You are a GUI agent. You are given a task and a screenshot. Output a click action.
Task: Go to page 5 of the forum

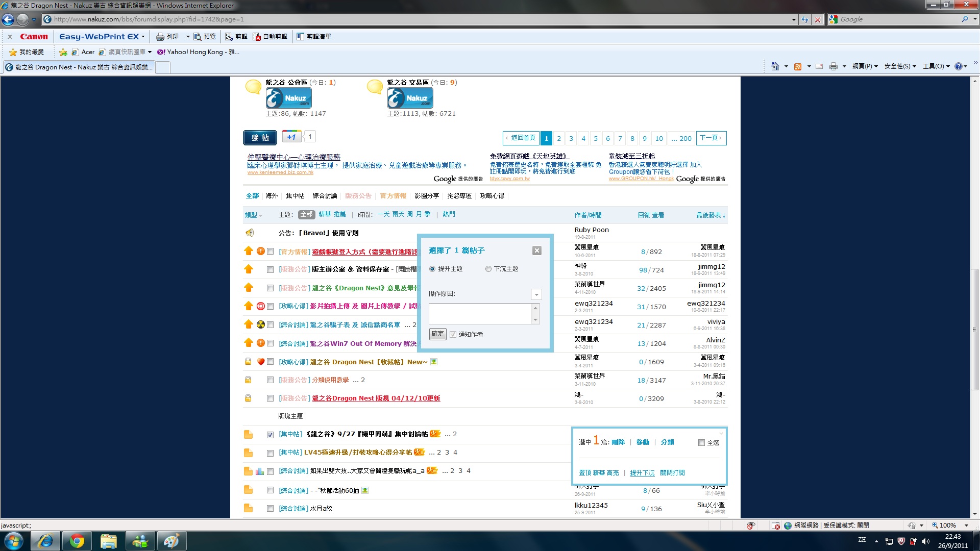click(x=596, y=138)
